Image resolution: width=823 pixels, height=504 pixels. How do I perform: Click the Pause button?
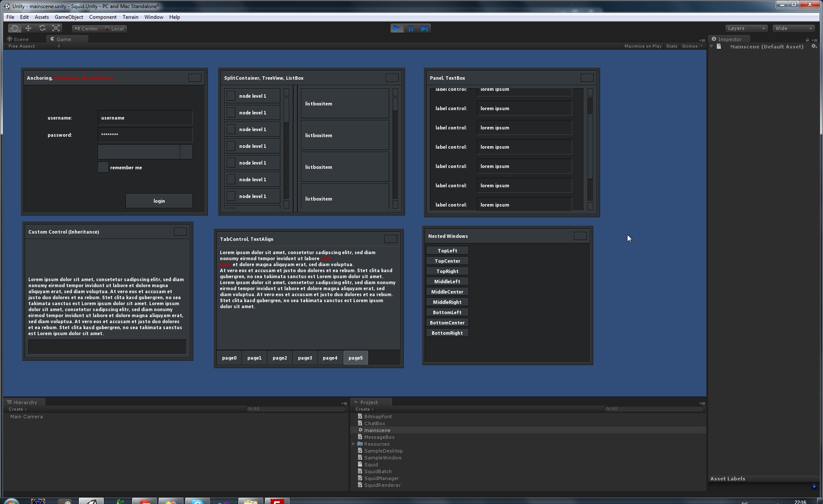pos(410,28)
